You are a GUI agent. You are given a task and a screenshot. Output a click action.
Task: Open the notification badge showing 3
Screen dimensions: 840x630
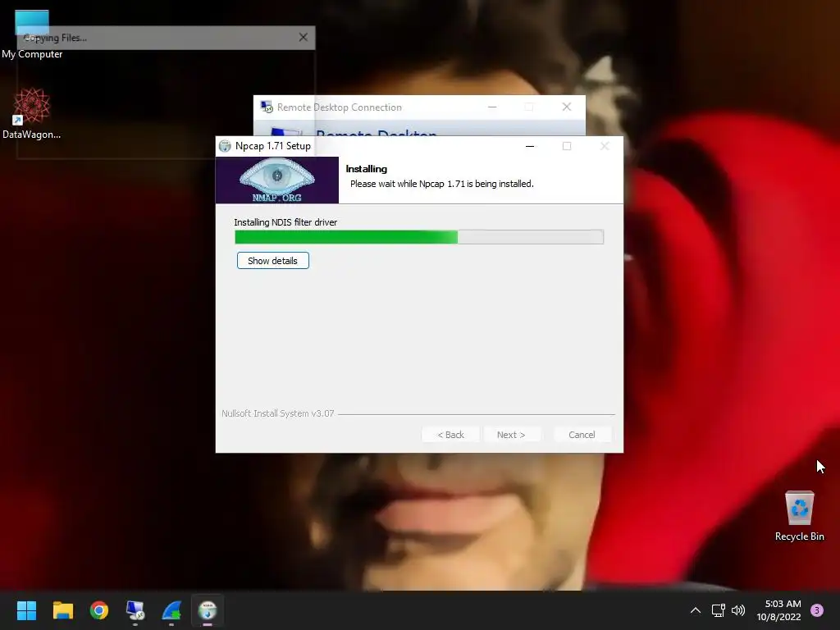(x=817, y=610)
